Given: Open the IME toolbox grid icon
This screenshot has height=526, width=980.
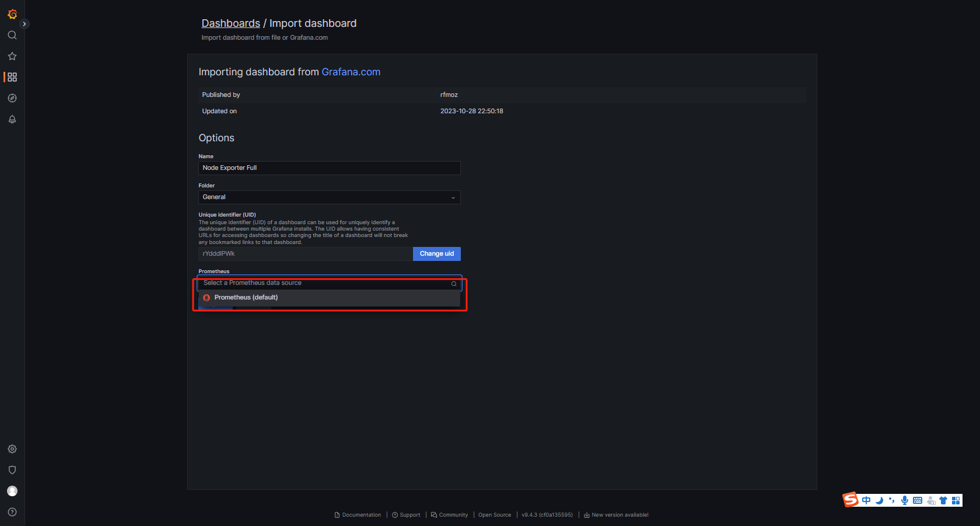Looking at the screenshot, I should 956,500.
